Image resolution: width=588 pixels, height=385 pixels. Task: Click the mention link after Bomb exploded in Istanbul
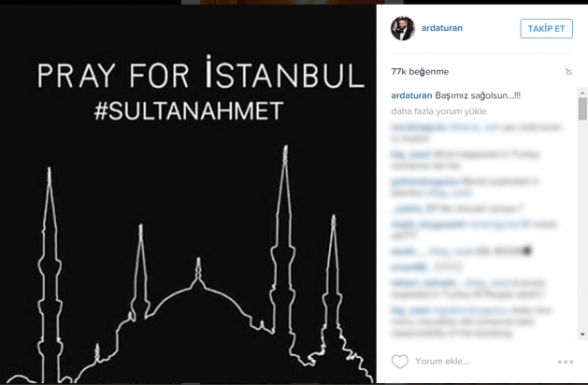449,193
